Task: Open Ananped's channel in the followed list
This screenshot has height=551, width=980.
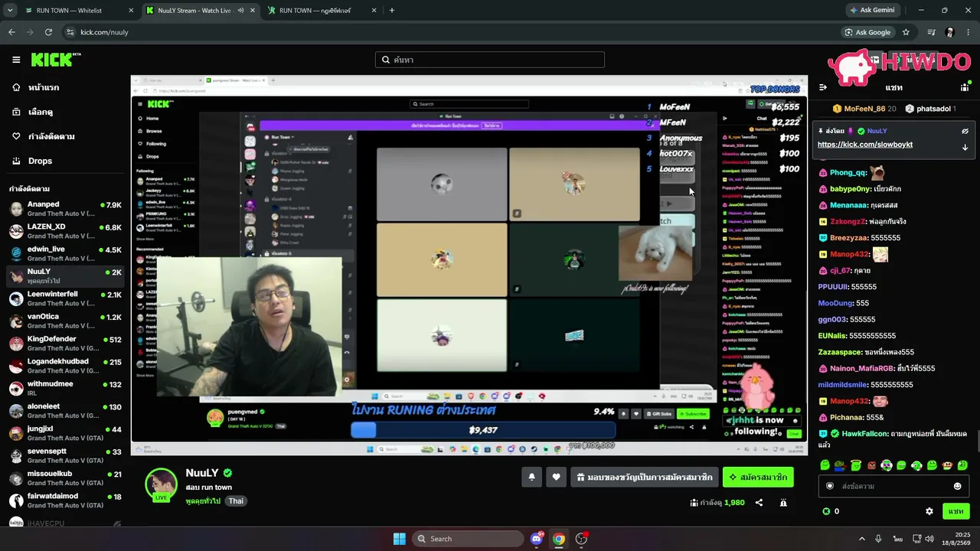Action: point(65,209)
